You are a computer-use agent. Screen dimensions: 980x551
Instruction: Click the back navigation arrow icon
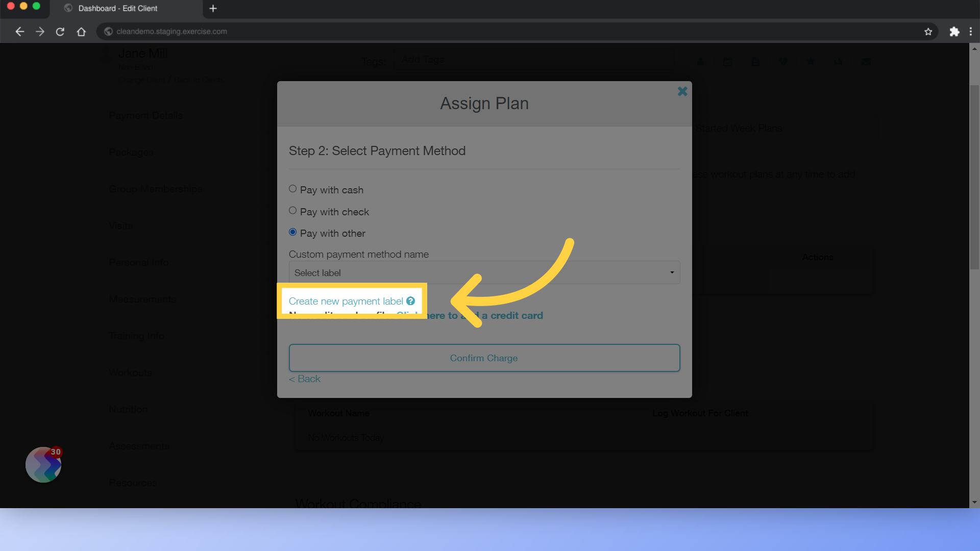(x=19, y=32)
